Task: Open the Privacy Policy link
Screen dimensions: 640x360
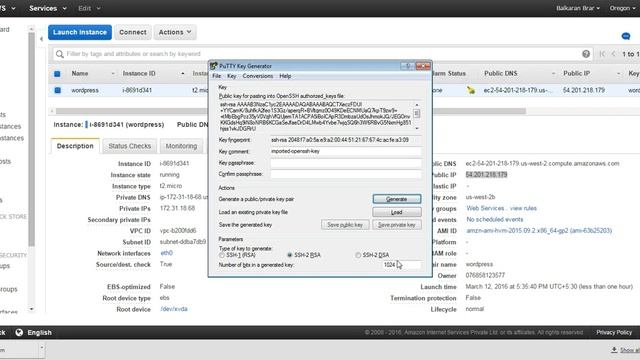Action: (x=614, y=332)
